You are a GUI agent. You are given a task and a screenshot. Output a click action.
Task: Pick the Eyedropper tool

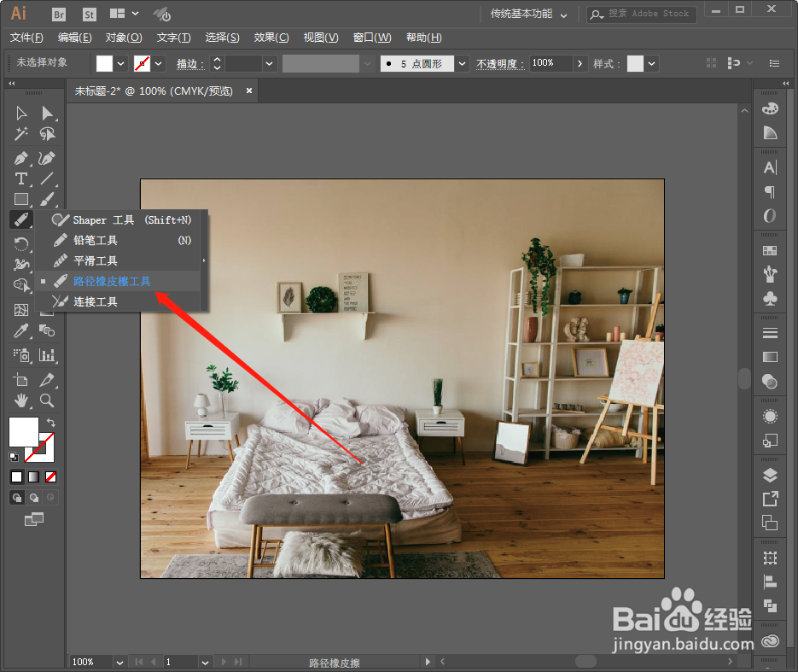tap(20, 331)
